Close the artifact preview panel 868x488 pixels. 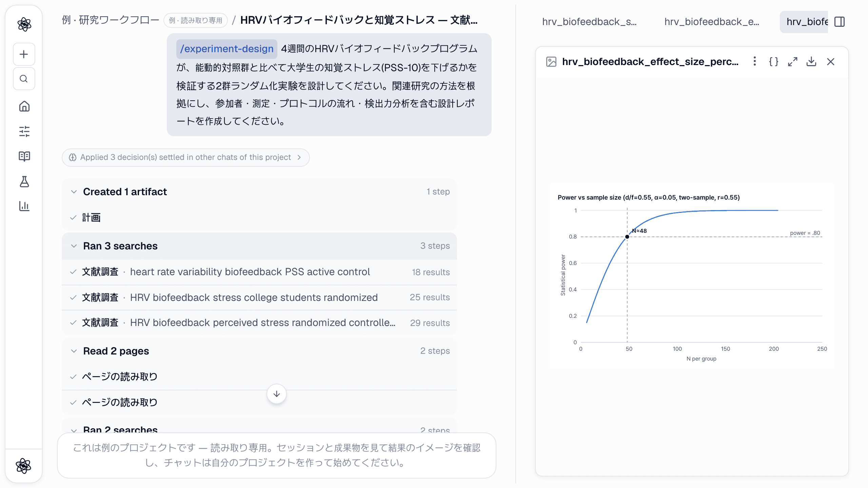pyautogui.click(x=831, y=61)
